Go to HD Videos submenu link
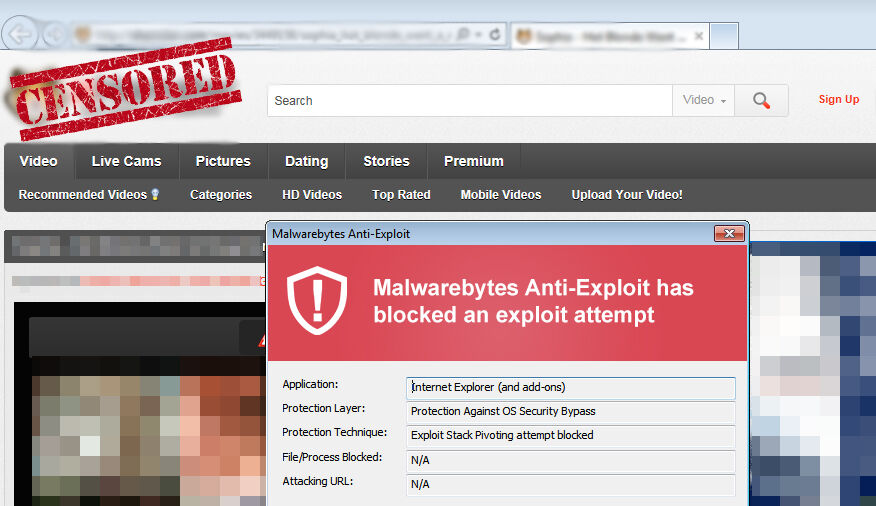 coord(312,194)
